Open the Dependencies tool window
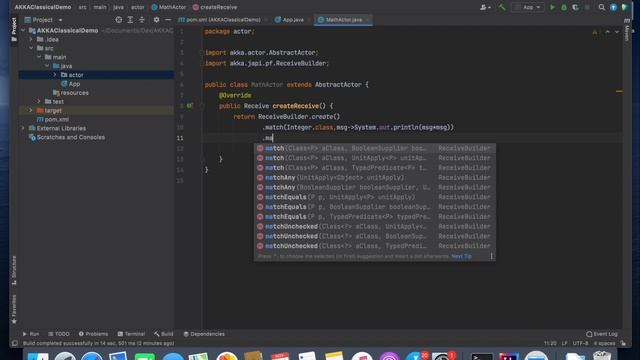Viewport: 640px width, 360px height. 204,334
